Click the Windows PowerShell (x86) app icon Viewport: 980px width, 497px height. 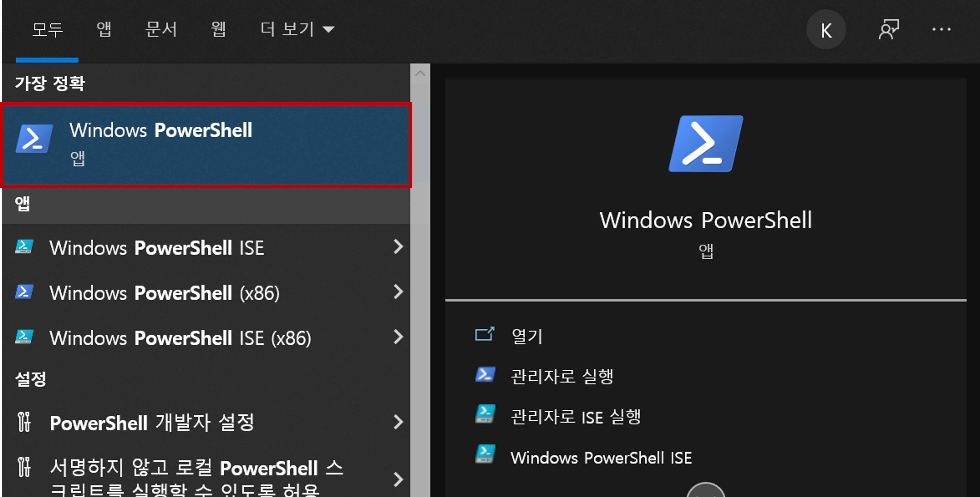pos(24,292)
